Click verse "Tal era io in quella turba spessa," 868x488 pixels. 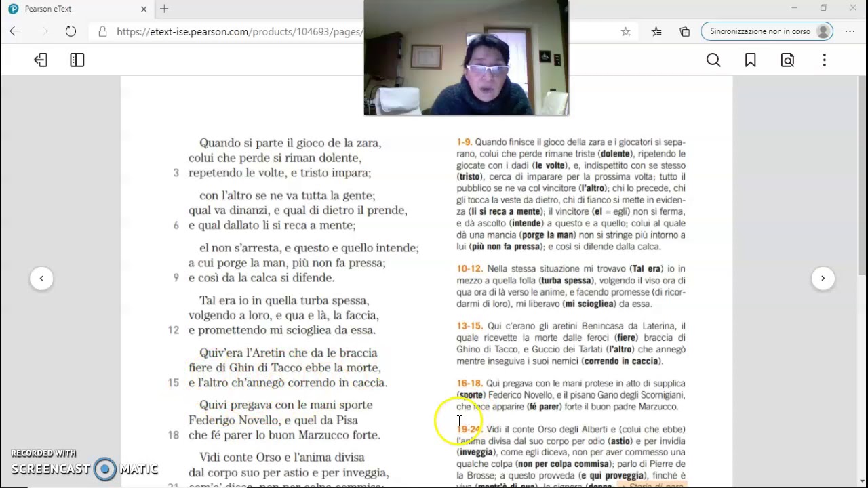click(284, 300)
